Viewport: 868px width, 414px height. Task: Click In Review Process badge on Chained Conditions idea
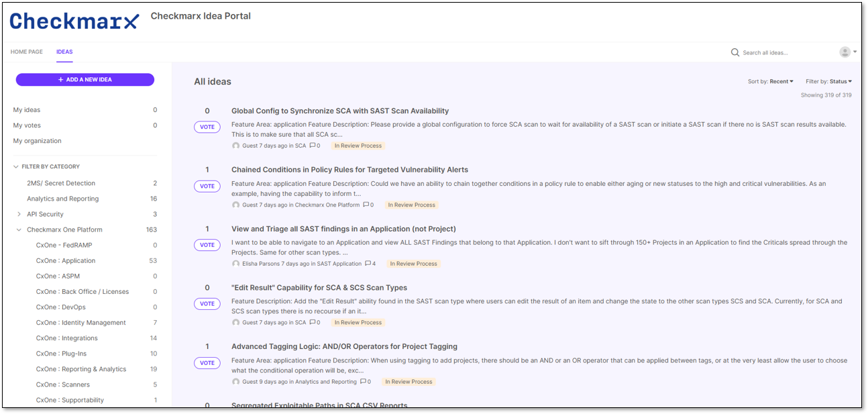[x=412, y=205]
